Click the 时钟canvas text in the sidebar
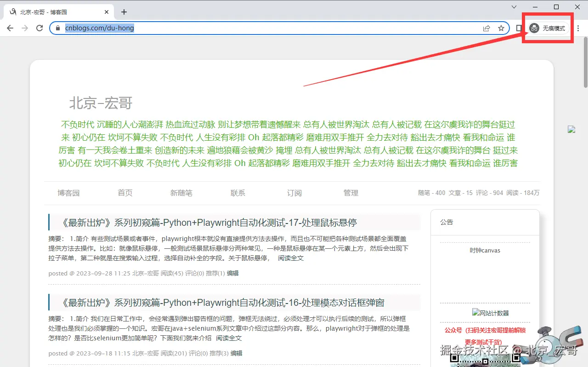This screenshot has width=588, height=367. tap(485, 251)
